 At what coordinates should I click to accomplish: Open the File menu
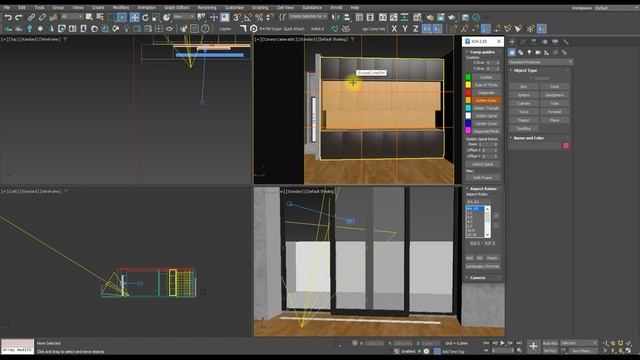7,7
